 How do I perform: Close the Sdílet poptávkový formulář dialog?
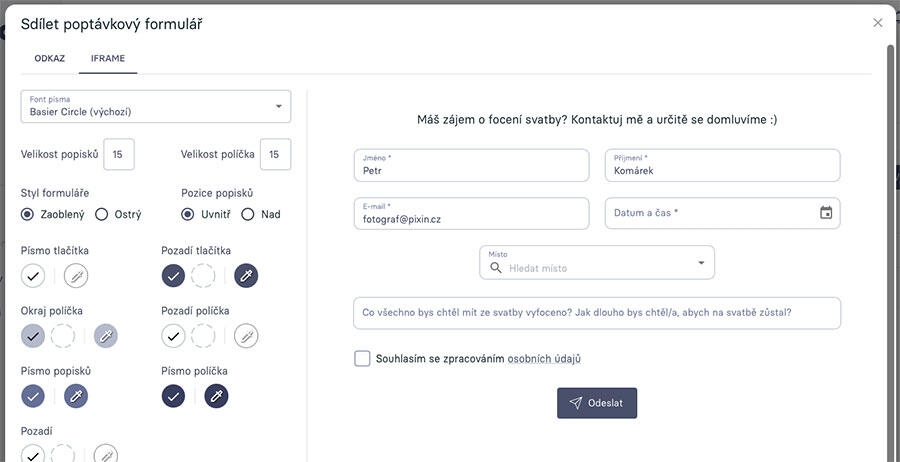(878, 23)
